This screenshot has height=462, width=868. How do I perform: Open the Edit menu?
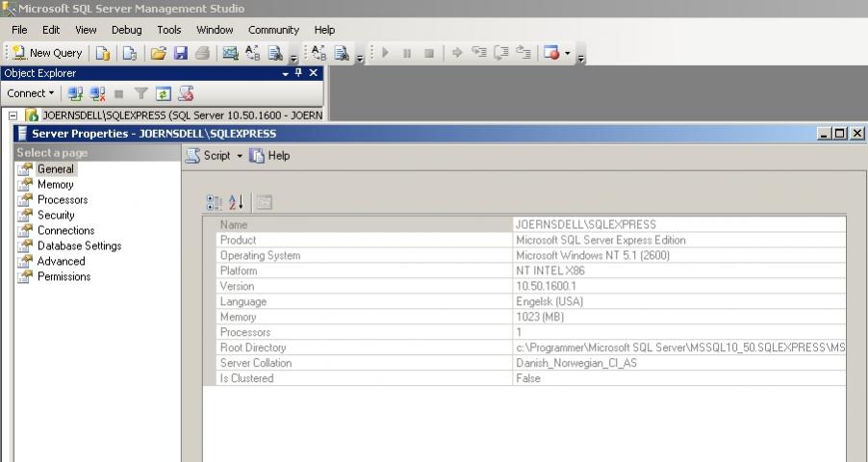(51, 30)
